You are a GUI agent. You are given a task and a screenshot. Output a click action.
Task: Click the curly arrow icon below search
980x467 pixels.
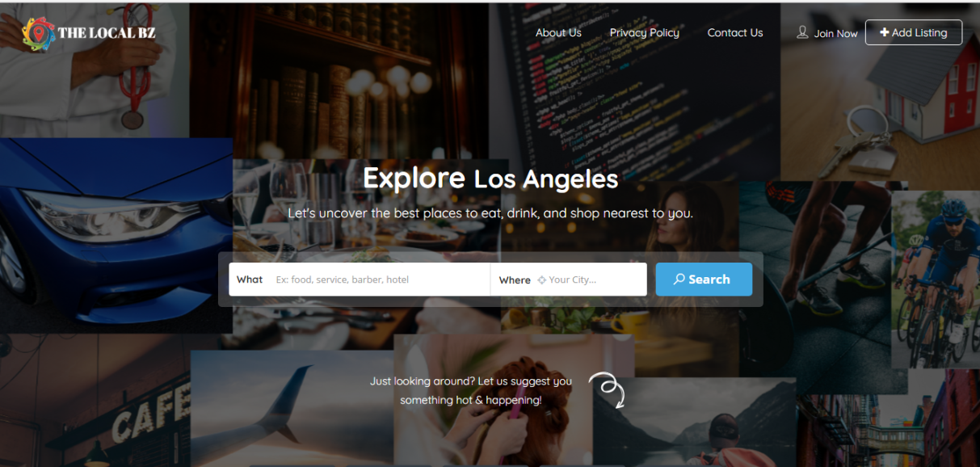tap(608, 389)
